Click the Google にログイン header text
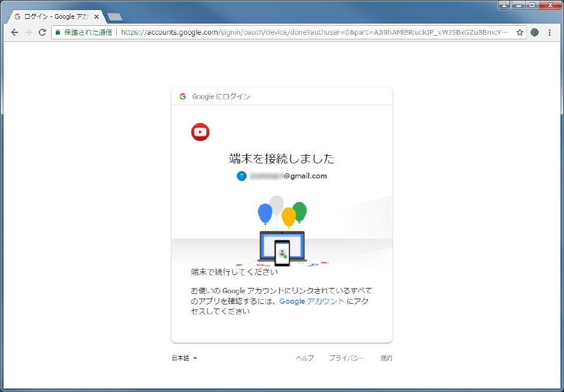564x392 pixels. point(221,96)
